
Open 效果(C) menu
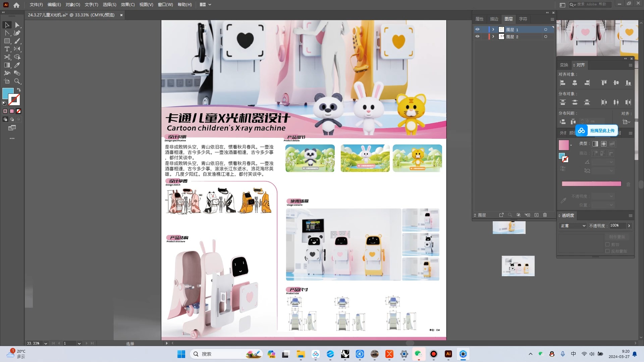pos(128,5)
